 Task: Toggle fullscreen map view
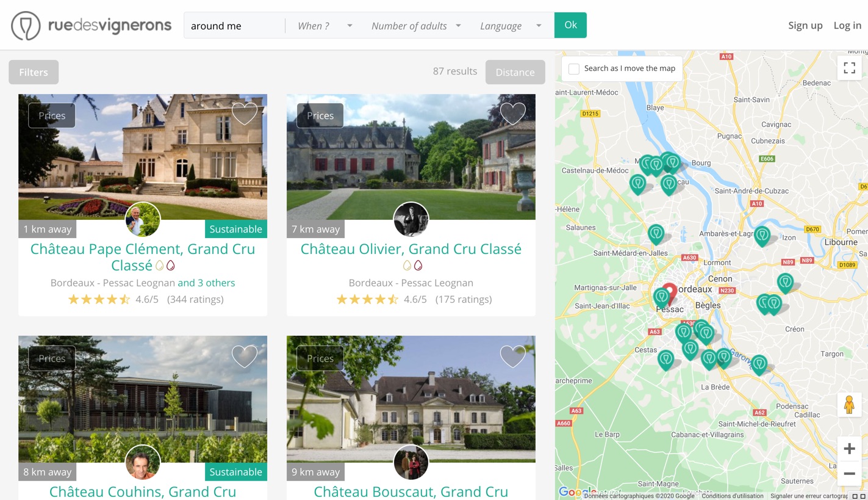pyautogui.click(x=849, y=68)
